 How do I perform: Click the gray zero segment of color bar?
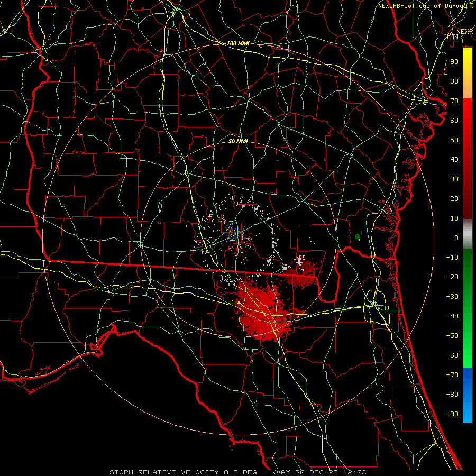pyautogui.click(x=467, y=234)
